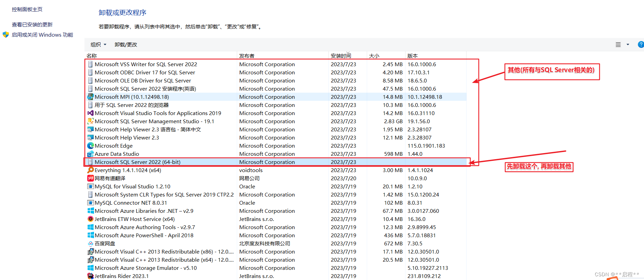Click the MySQL Connector NET icon
This screenshot has height=280, width=644.
90,203
